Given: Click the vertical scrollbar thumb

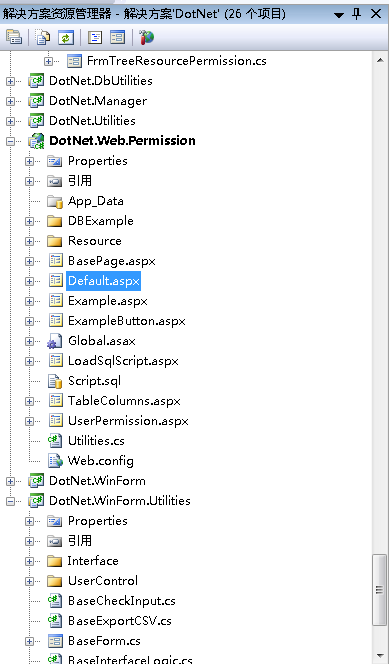Looking at the screenshot, I should point(379,589).
